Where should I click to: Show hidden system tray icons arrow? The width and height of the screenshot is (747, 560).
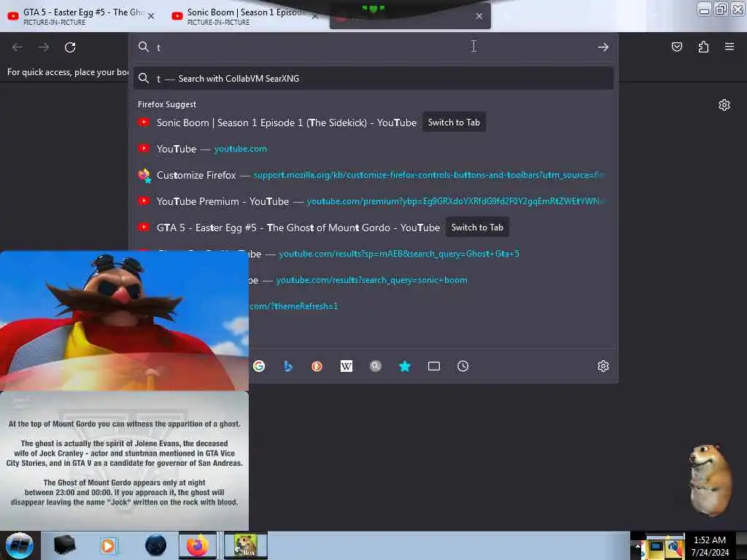tap(638, 545)
